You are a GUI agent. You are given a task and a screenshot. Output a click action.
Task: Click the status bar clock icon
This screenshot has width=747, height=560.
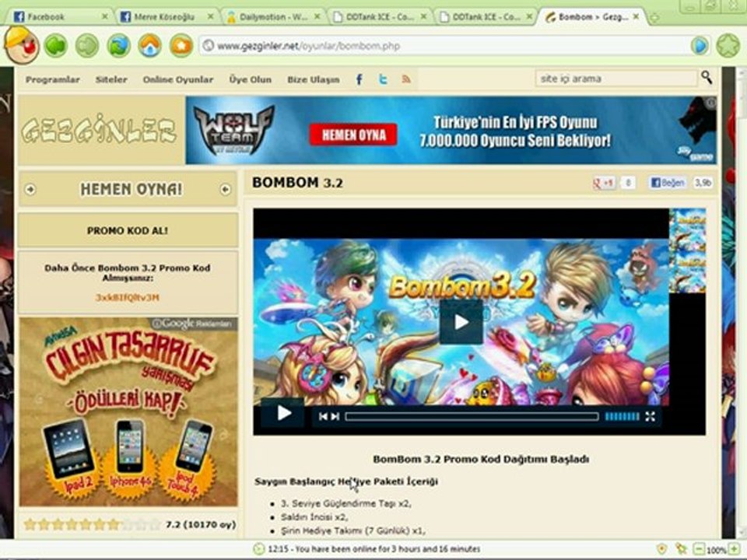(x=258, y=549)
